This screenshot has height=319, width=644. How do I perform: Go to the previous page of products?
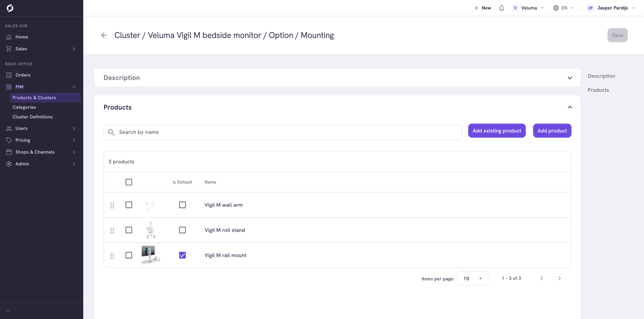coord(542,278)
